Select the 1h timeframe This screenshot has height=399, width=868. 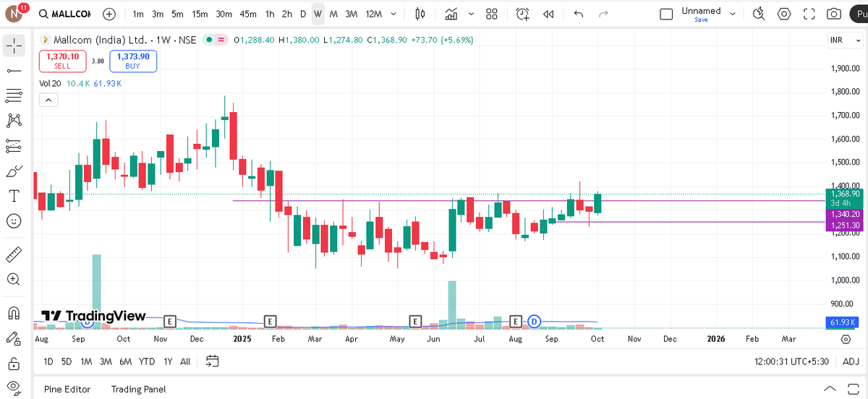tap(270, 14)
